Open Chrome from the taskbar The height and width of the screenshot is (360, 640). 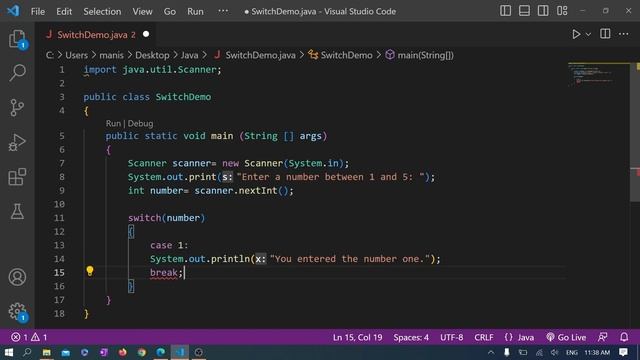pos(142,352)
